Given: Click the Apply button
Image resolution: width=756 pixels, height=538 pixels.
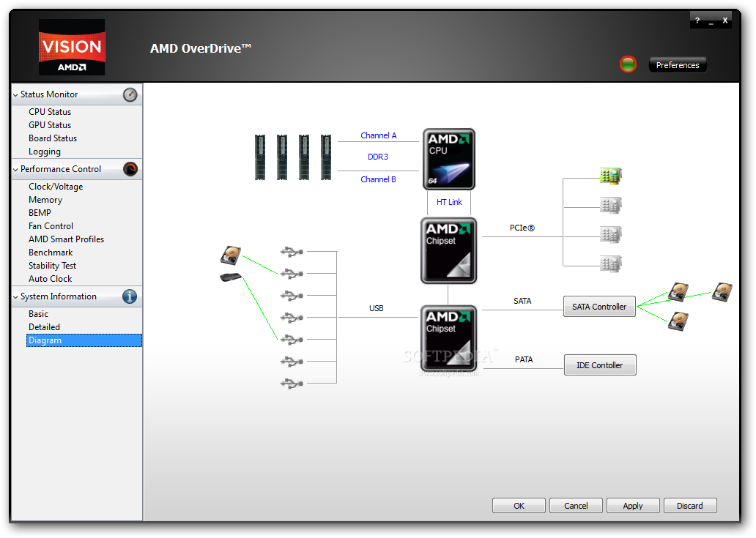Looking at the screenshot, I should (x=633, y=506).
